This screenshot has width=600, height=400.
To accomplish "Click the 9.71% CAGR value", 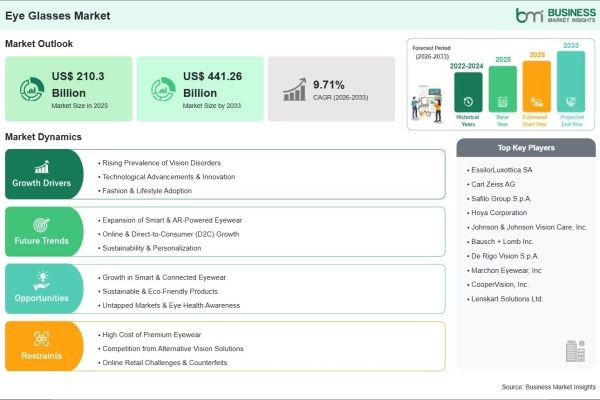I will point(329,85).
